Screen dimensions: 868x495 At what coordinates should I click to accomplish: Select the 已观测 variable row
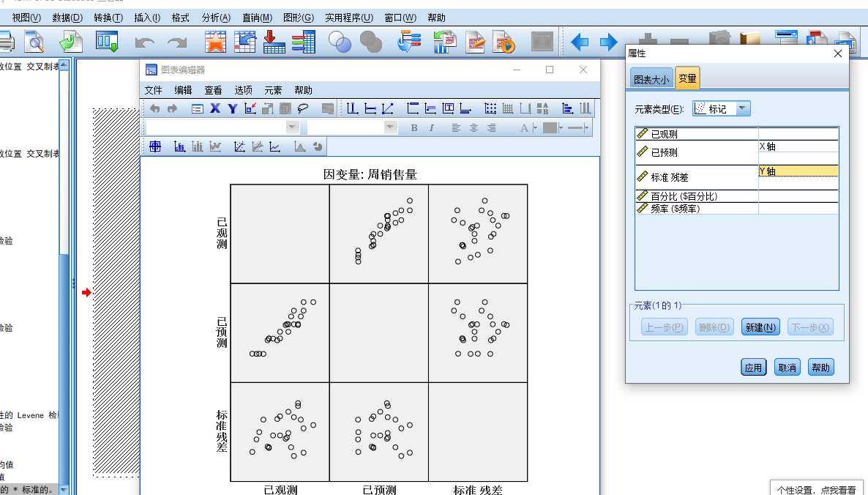click(737, 134)
